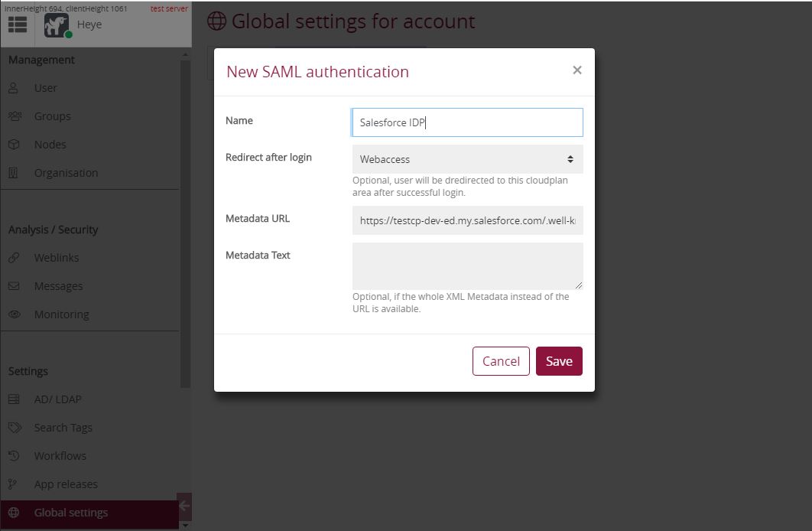Click the unicorn avatar next to Heye
The height and width of the screenshot is (531, 812).
click(x=55, y=24)
